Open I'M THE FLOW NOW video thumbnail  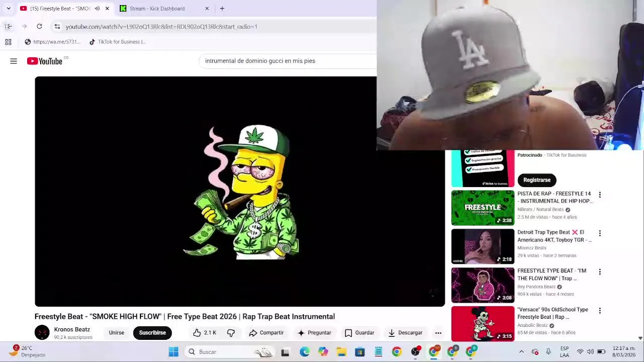click(483, 285)
